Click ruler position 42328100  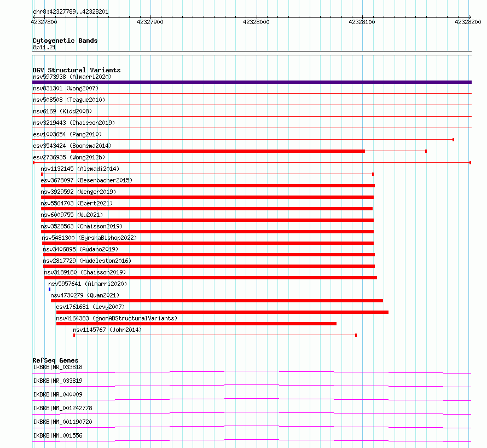362,22
